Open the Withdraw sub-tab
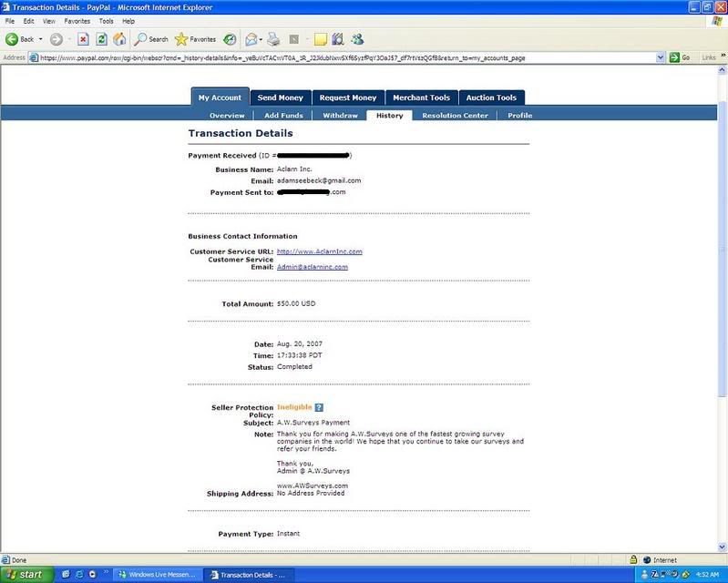Screen dimensions: 728x583 coord(341,116)
